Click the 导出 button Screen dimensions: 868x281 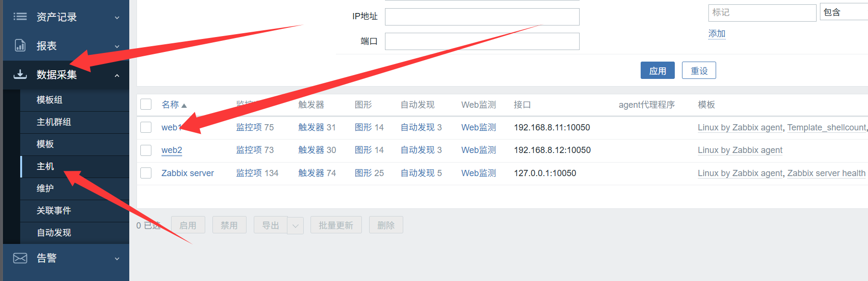tap(271, 225)
